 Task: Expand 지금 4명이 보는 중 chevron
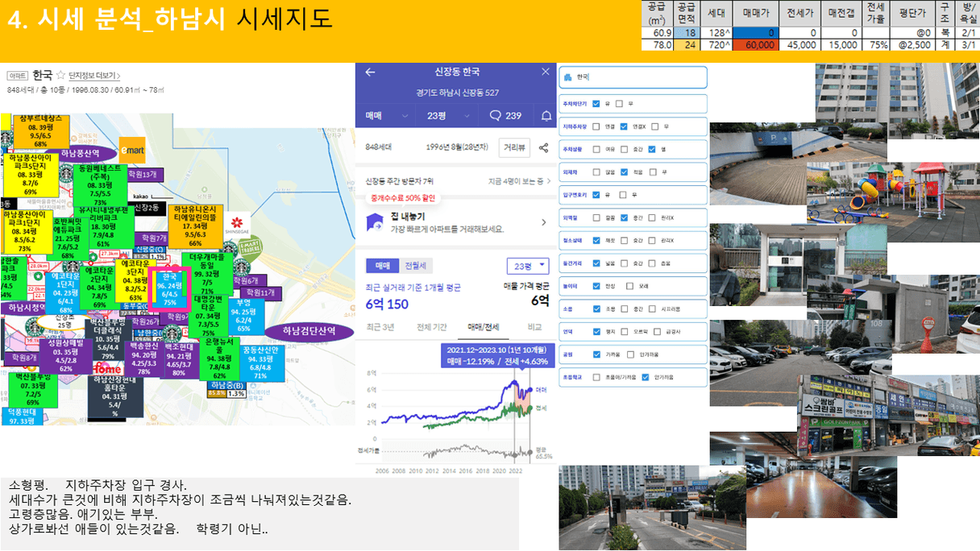[x=550, y=181]
